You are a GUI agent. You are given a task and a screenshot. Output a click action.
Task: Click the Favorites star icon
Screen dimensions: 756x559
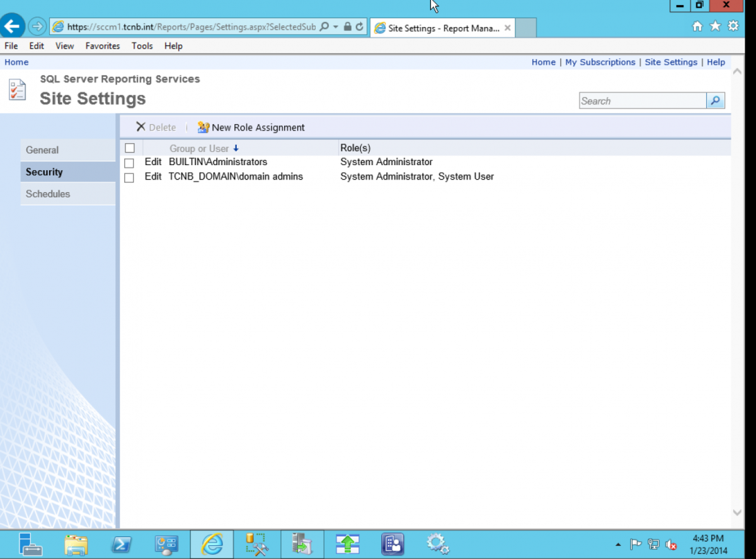[x=715, y=26]
